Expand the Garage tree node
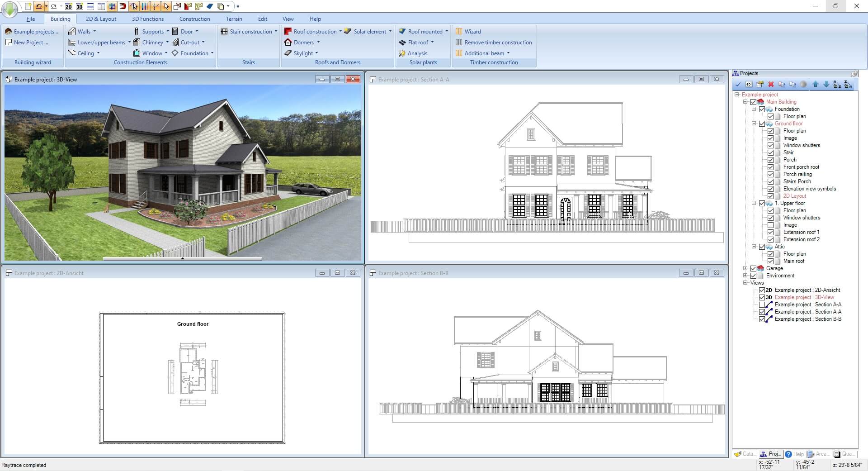This screenshot has width=868, height=471. click(x=745, y=268)
